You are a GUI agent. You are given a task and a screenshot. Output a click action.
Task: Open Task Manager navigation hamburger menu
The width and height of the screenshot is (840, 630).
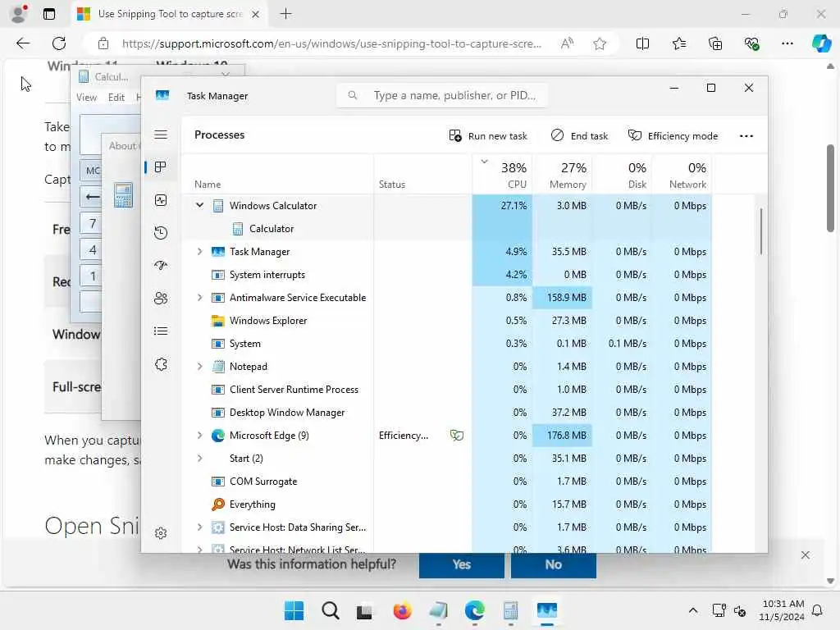(161, 135)
